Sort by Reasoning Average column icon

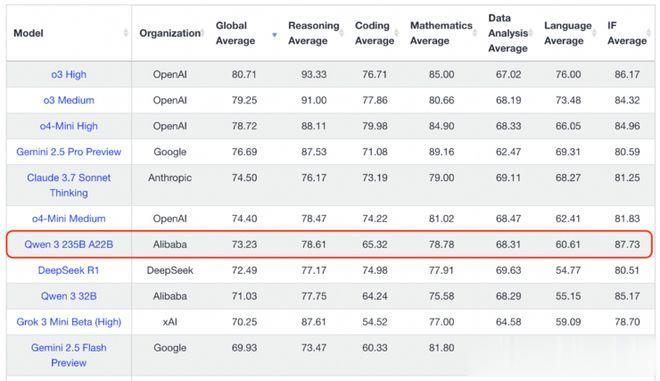[341, 33]
